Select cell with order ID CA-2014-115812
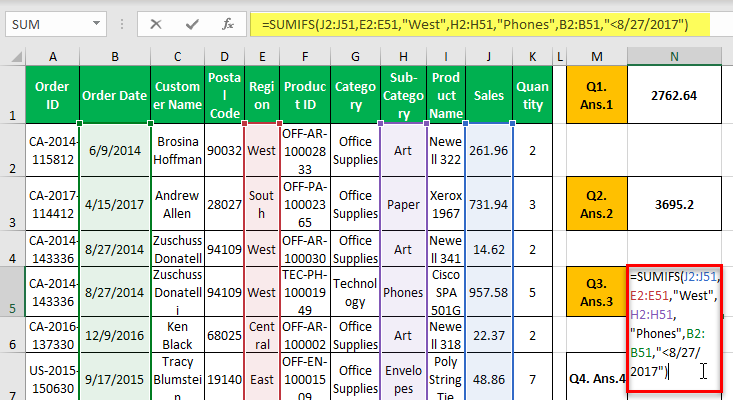Image resolution: width=736 pixels, height=400 pixels. pos(53,150)
